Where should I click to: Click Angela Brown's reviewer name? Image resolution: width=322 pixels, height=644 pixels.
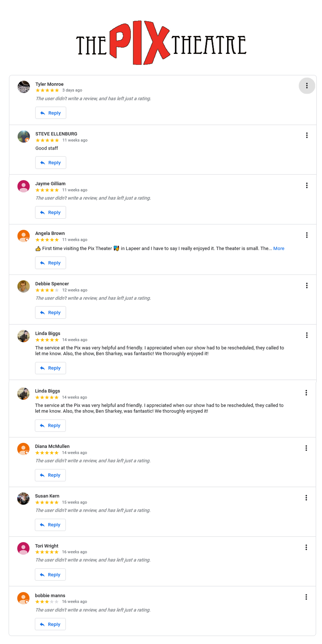point(50,233)
